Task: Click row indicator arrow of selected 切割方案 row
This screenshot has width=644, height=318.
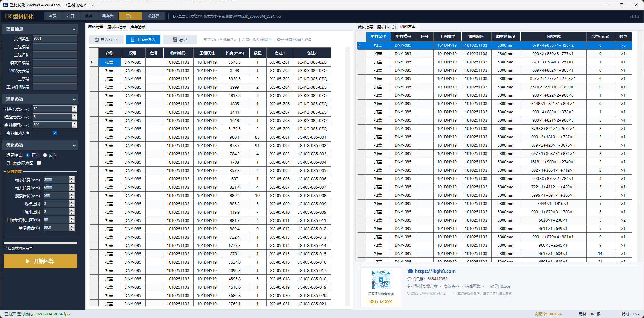Action: pyautogui.click(x=359, y=45)
